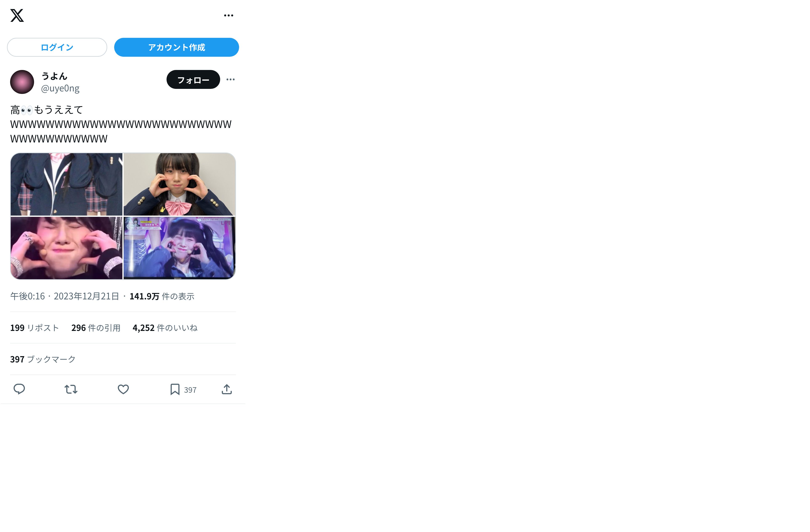
Task: Click the うよん display name
Action: 54,76
